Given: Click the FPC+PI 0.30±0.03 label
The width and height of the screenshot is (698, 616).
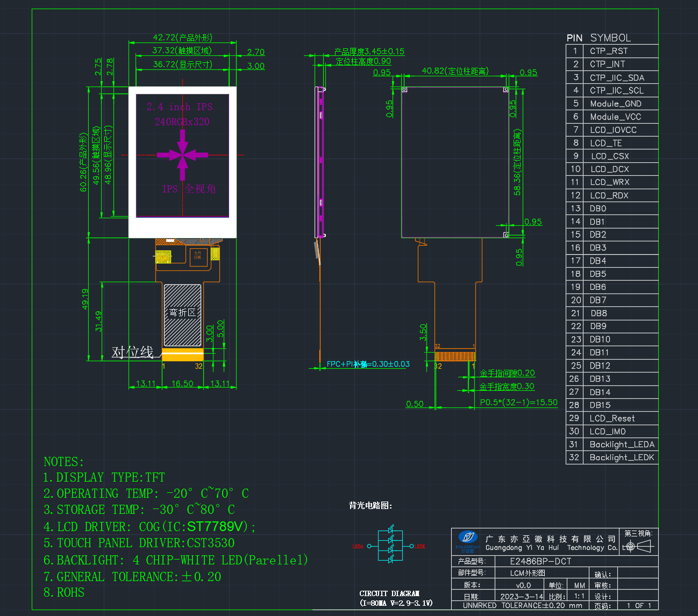Looking at the screenshot, I should pos(368,364).
